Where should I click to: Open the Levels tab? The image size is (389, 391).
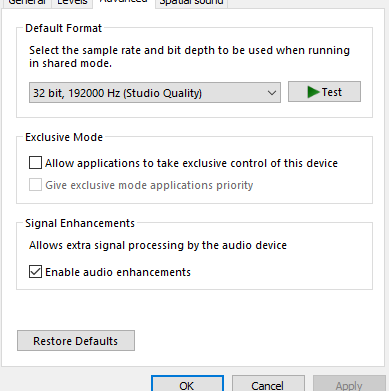point(72,3)
